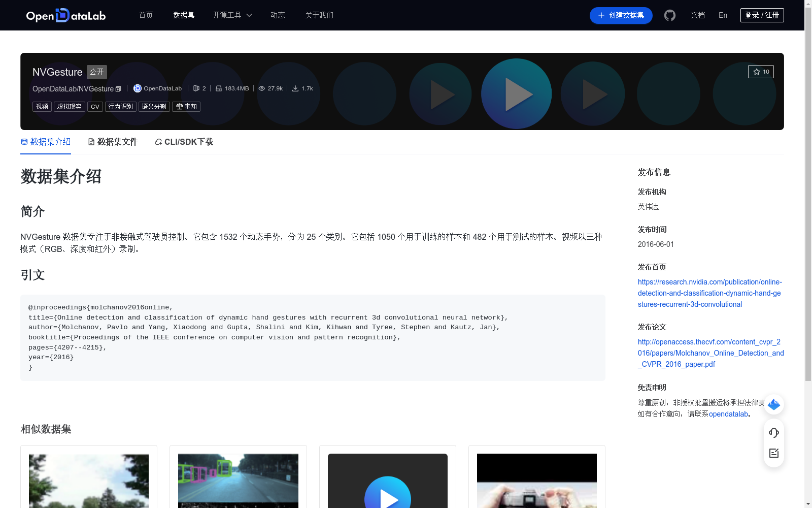Click the scrollbar up arrow
This screenshot has height=508, width=812.
808,4
